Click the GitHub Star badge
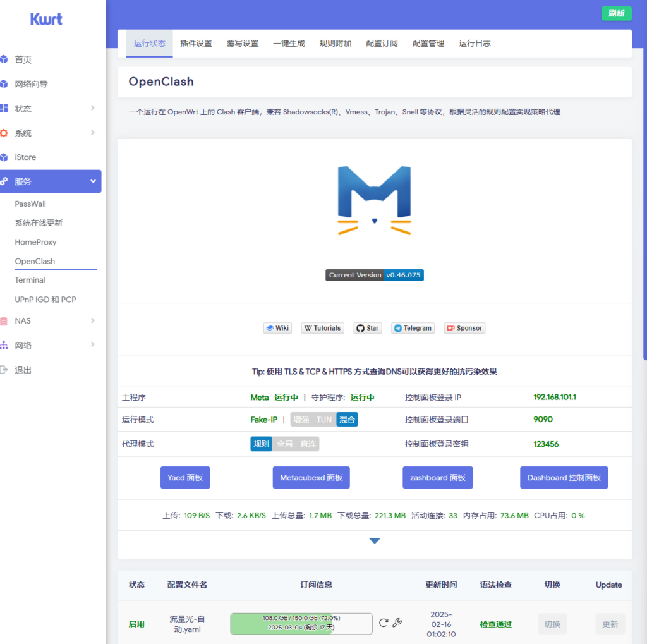 [x=368, y=328]
